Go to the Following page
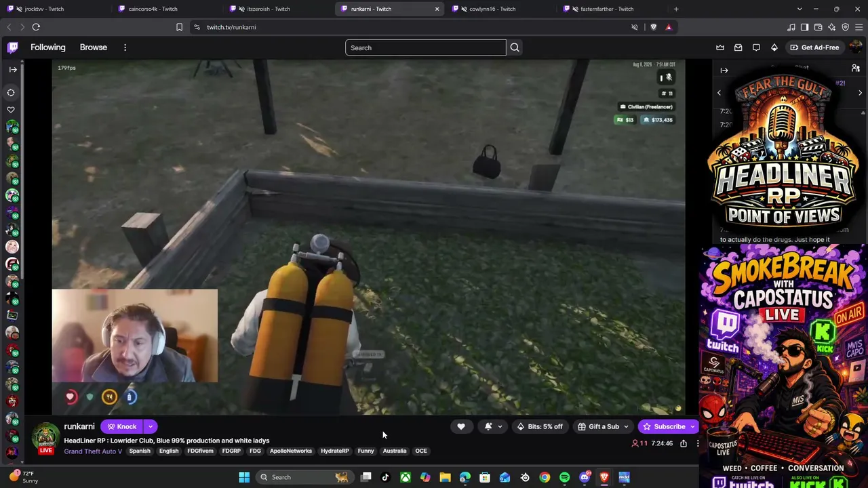The width and height of the screenshot is (868, 488). point(48,47)
